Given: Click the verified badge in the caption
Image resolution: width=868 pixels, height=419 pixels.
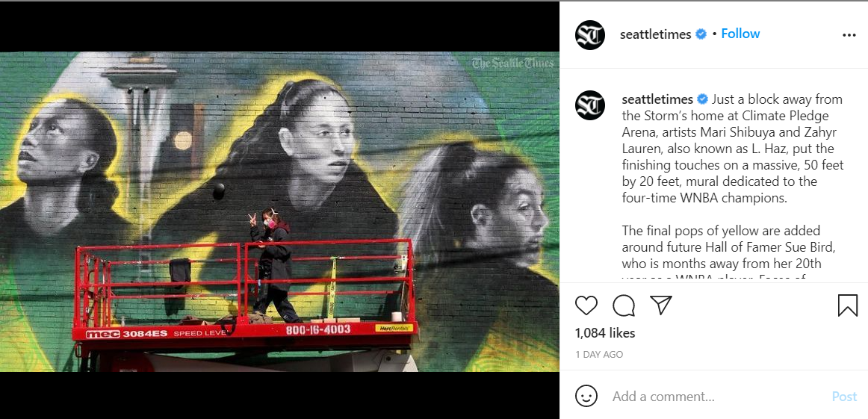Looking at the screenshot, I should (702, 99).
